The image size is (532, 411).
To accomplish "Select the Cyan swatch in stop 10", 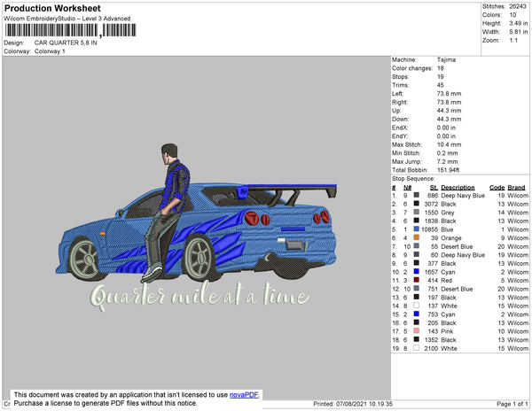I will [x=416, y=271].
